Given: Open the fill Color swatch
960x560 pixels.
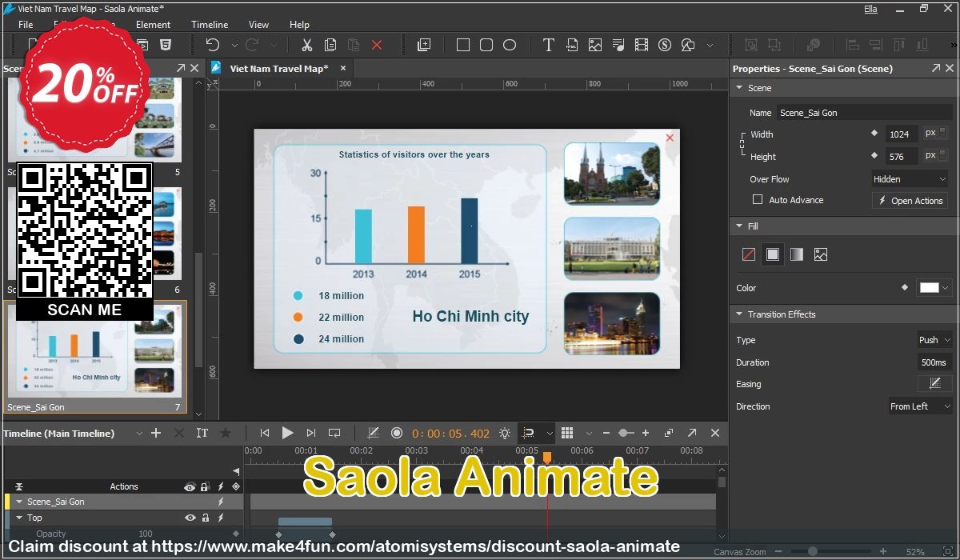Looking at the screenshot, I should (934, 288).
